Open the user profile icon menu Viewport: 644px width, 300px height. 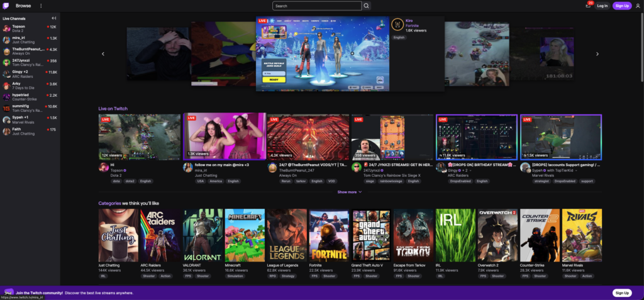coord(637,6)
